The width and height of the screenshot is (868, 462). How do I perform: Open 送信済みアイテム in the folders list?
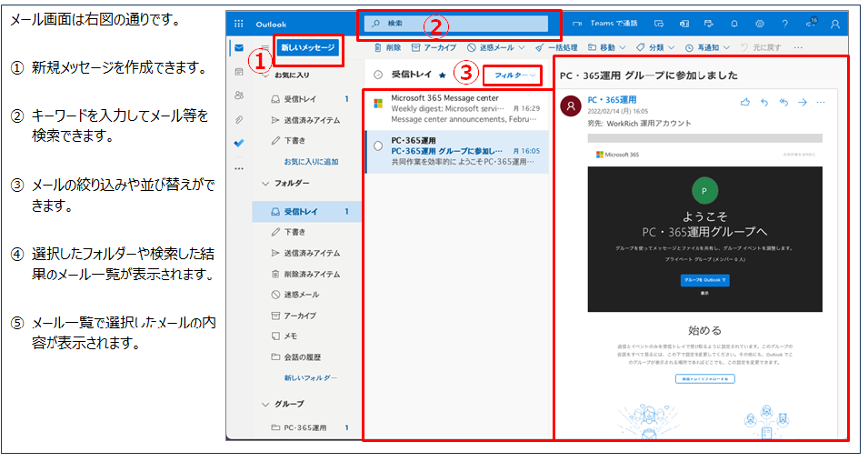pos(306,253)
